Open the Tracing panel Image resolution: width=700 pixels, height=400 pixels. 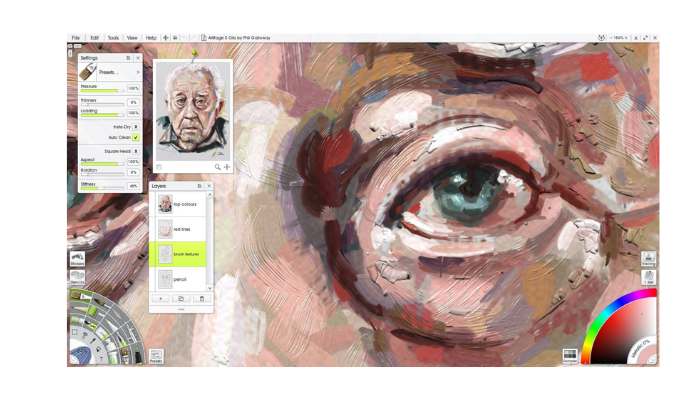coord(648,259)
